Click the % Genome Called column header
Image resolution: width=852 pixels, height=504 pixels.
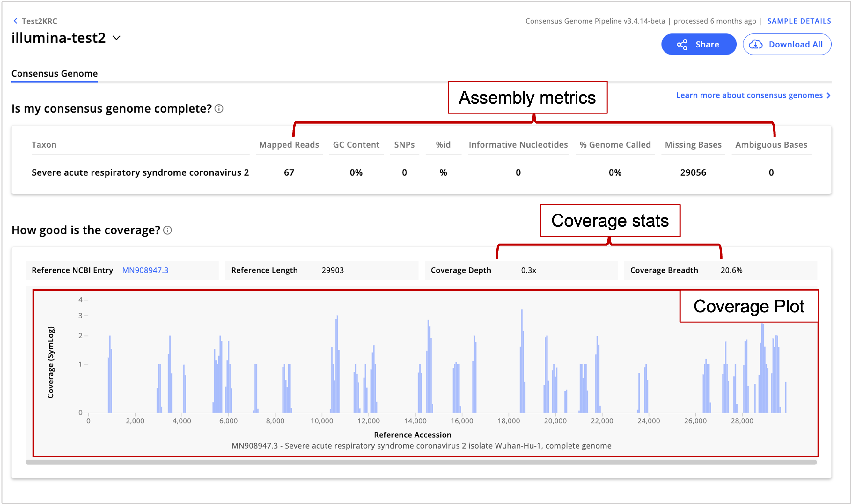point(615,145)
